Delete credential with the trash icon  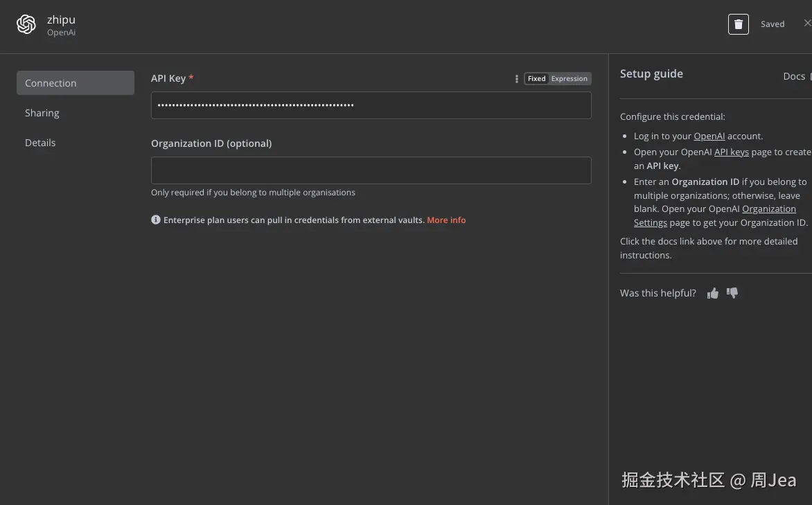tap(738, 24)
